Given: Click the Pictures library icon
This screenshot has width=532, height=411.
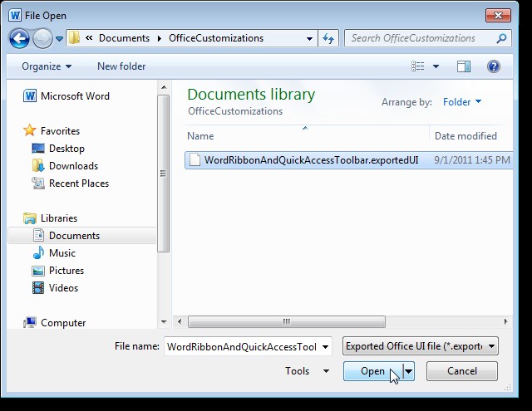Looking at the screenshot, I should click(x=38, y=271).
